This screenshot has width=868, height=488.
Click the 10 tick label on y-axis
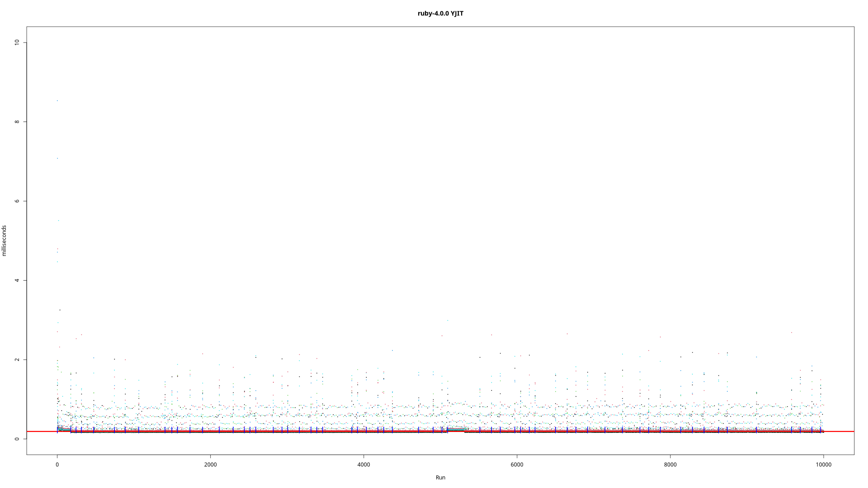(x=17, y=42)
